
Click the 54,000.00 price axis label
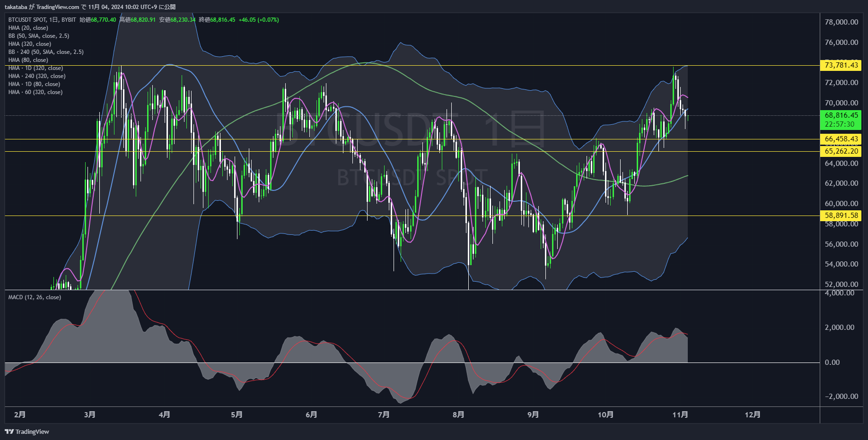click(x=841, y=264)
